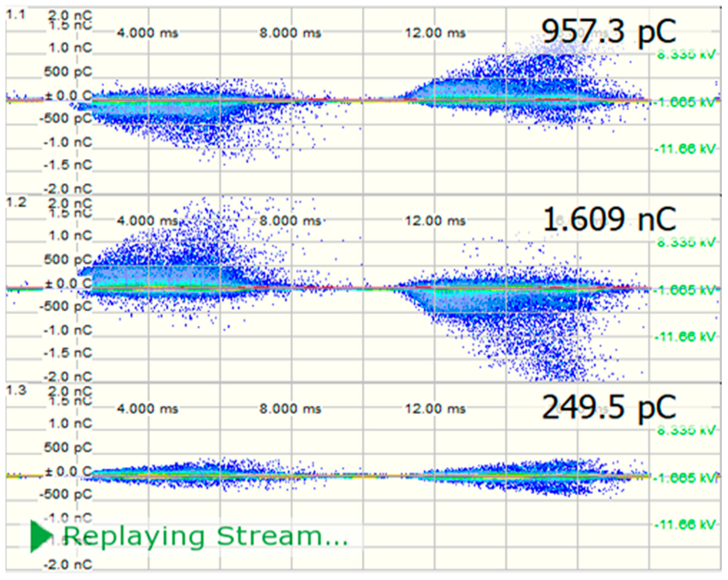Click 8.000 ms marker in panel 1.2
This screenshot has width=728, height=580.
click(290, 221)
